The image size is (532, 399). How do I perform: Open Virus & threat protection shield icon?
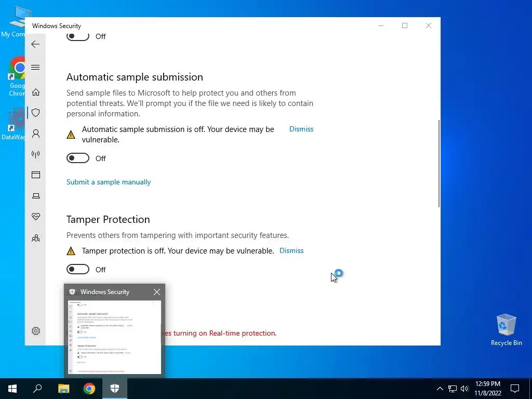click(x=36, y=113)
